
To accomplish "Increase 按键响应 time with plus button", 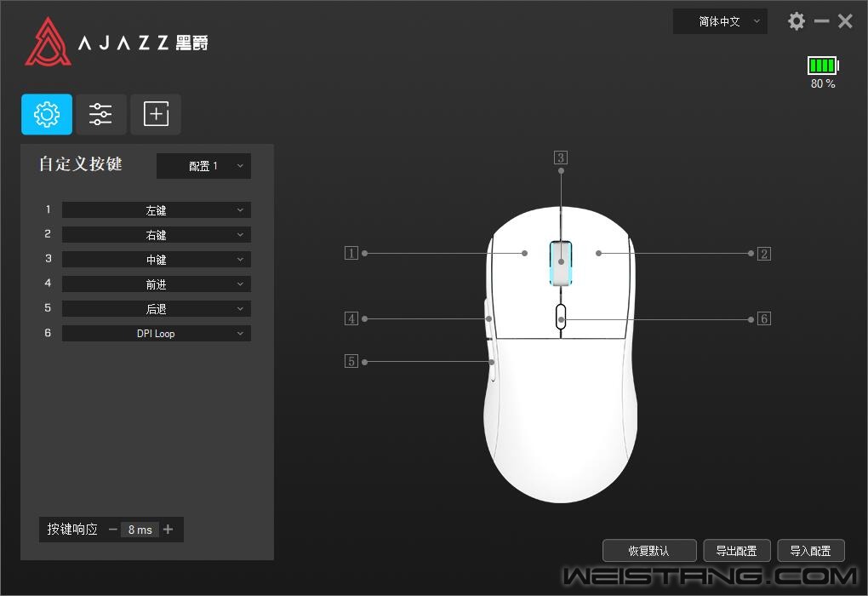I will pos(168,530).
